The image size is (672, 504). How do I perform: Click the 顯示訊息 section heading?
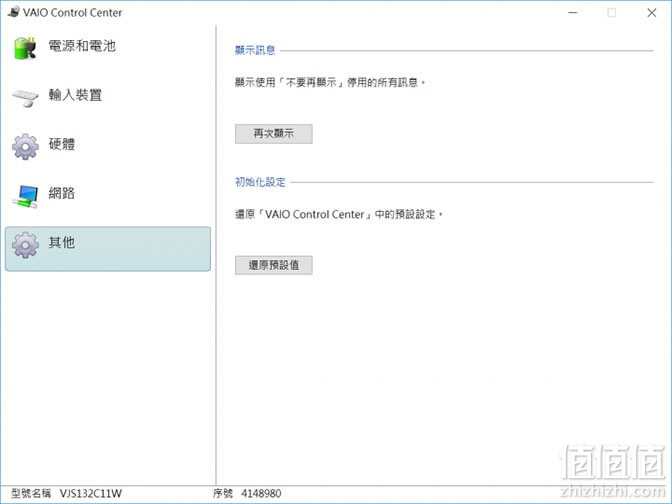255,50
